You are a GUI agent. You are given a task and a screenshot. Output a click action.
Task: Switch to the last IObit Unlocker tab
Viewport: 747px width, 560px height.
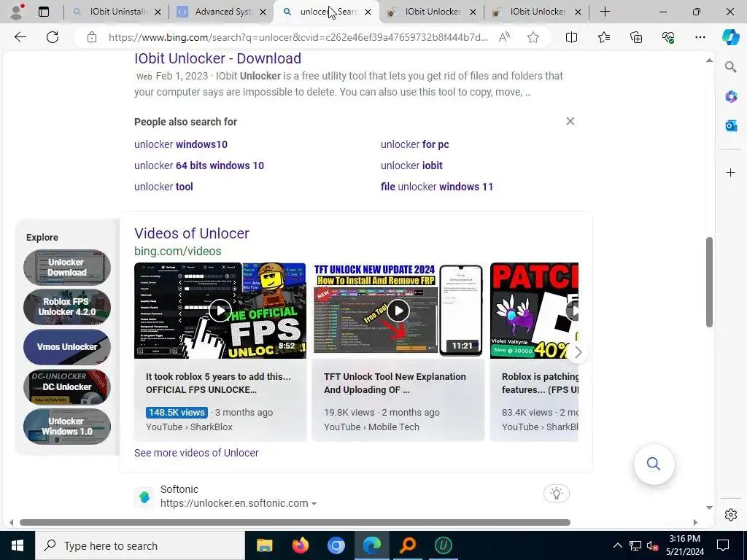click(x=536, y=12)
